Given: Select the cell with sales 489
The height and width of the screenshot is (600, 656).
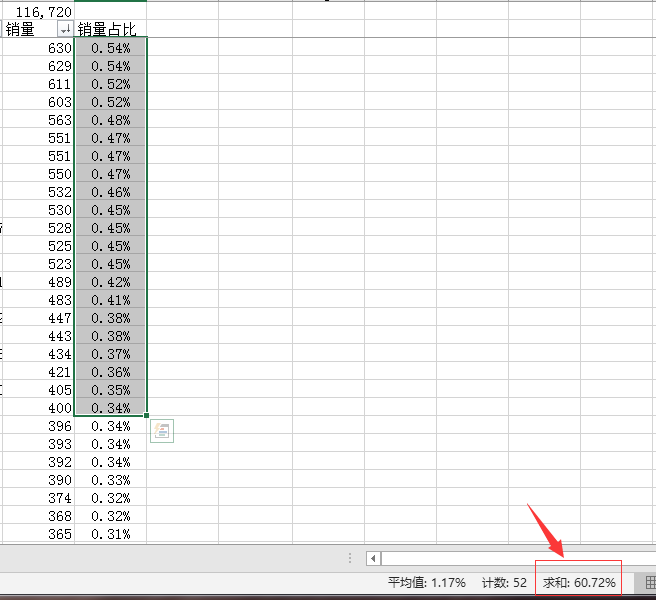Looking at the screenshot, I should [x=38, y=282].
